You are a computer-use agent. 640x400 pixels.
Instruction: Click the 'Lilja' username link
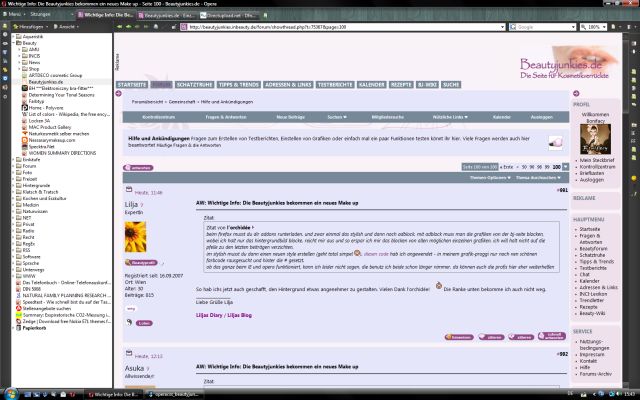[132, 203]
